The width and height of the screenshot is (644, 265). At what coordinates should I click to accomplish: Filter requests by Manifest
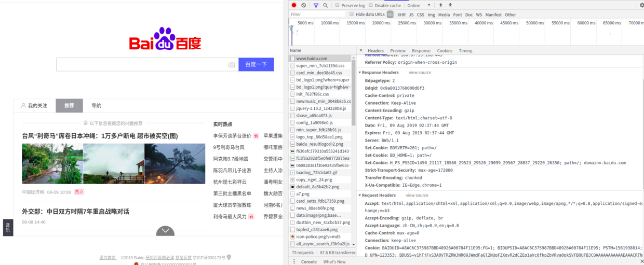pos(493,15)
